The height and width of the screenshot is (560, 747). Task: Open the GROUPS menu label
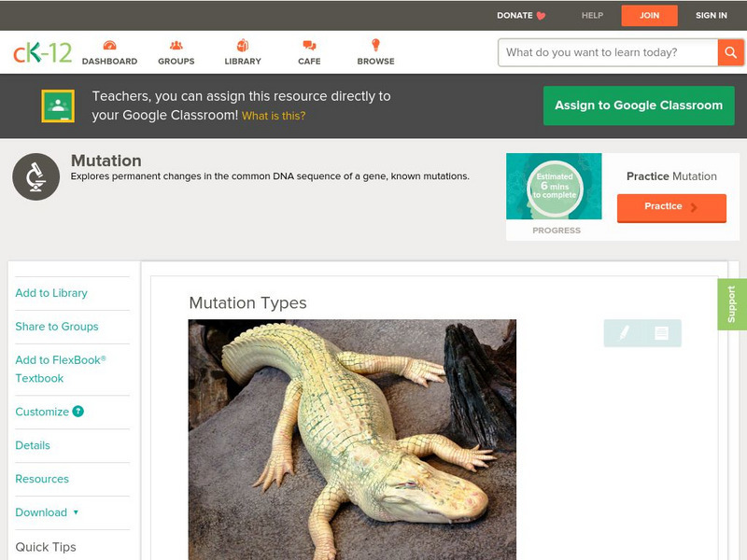click(x=176, y=62)
